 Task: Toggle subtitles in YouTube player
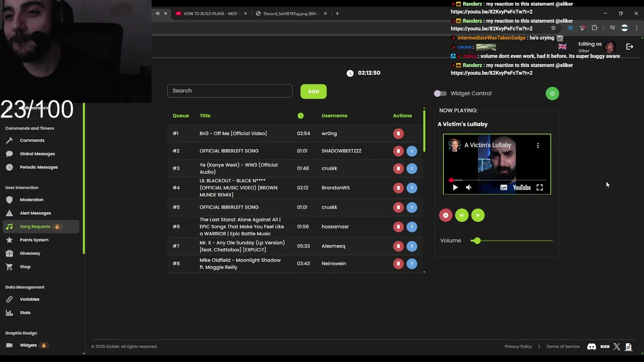(504, 188)
